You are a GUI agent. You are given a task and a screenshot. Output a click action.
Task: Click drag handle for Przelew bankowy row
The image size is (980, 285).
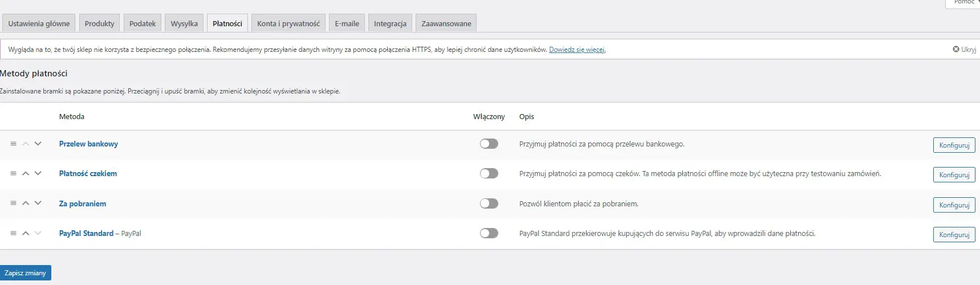pos(13,144)
